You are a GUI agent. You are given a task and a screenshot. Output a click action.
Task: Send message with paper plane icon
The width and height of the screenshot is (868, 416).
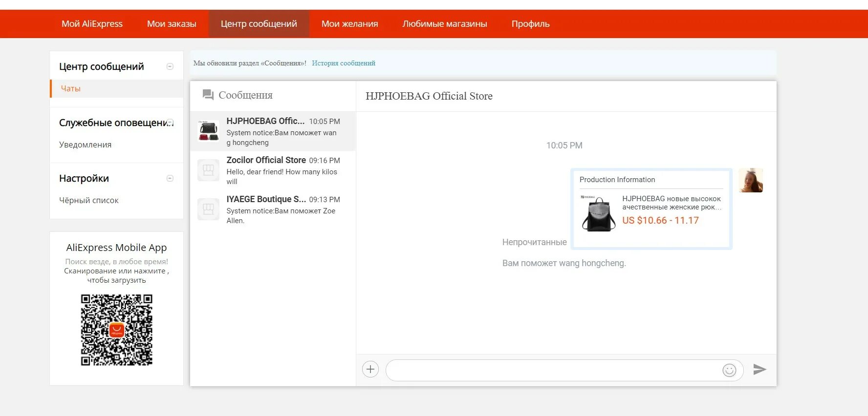(x=759, y=369)
